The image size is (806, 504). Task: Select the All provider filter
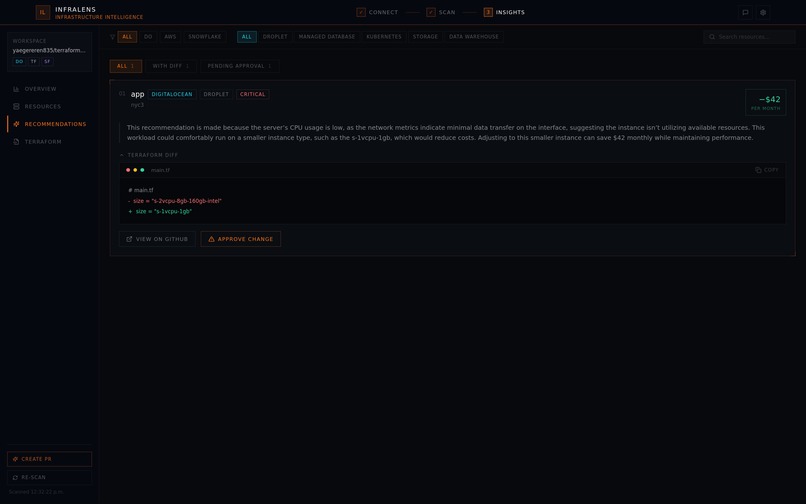(127, 37)
